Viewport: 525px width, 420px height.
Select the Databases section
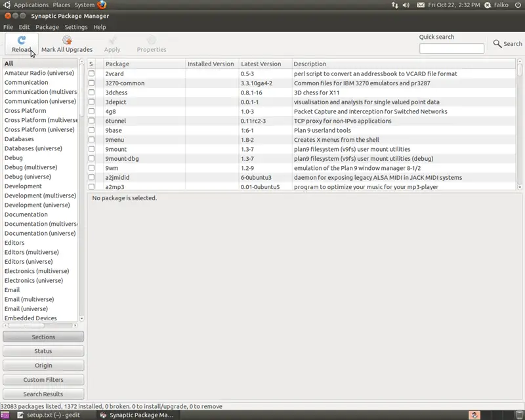click(40, 138)
